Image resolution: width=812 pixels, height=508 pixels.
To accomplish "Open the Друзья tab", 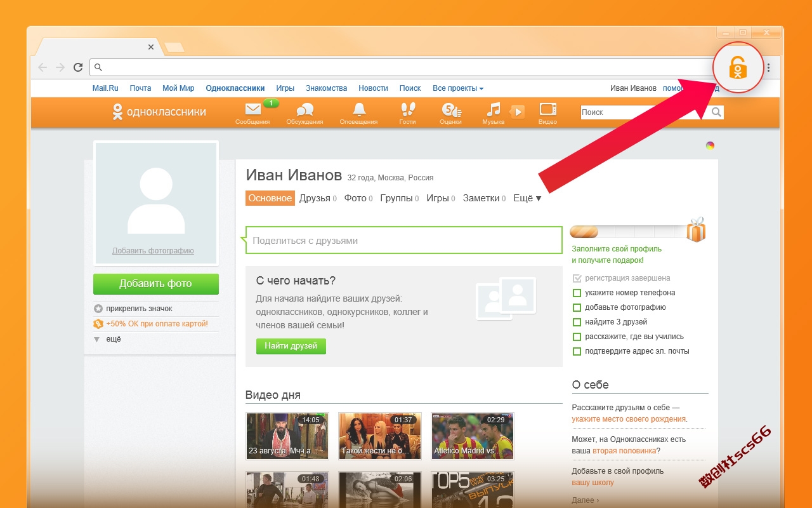I will tap(318, 198).
